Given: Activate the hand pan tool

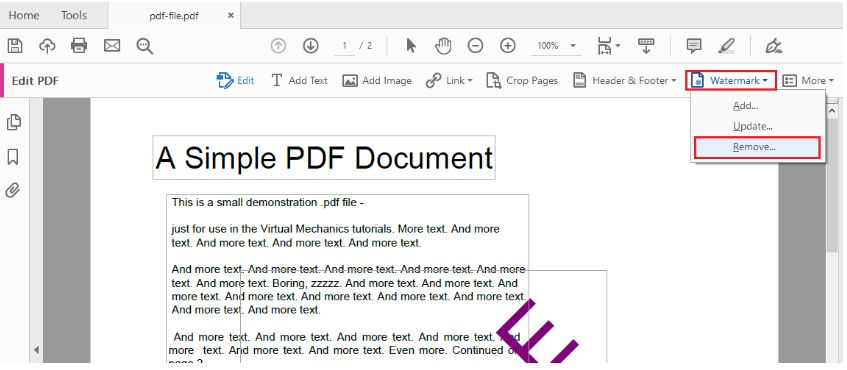Looking at the screenshot, I should click(x=443, y=46).
